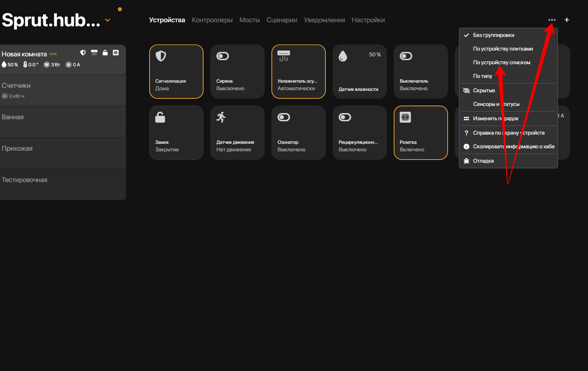Image resolution: width=588 pixels, height=371 pixels.
Task: Open the Новая комната three-dots menu
Action: (53, 54)
